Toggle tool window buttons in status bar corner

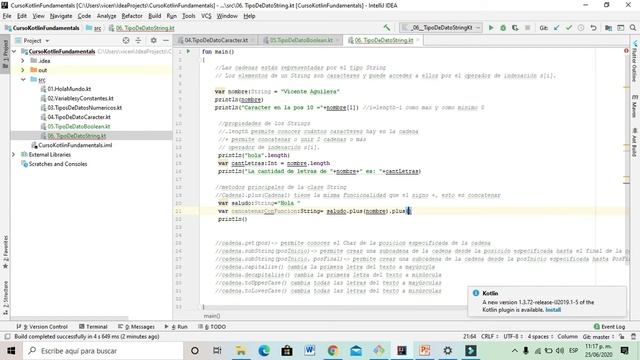[x=7, y=337]
